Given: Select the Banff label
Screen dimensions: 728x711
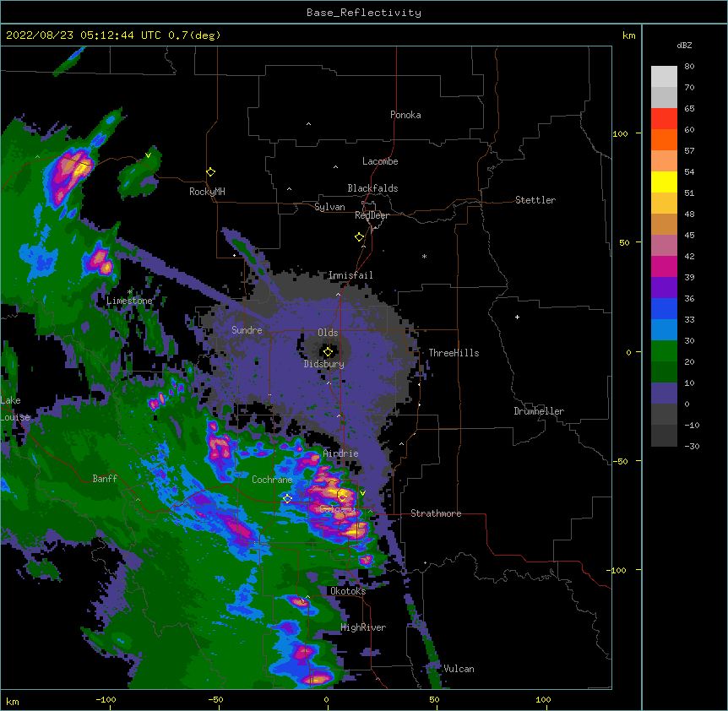Looking at the screenshot, I should point(105,479).
